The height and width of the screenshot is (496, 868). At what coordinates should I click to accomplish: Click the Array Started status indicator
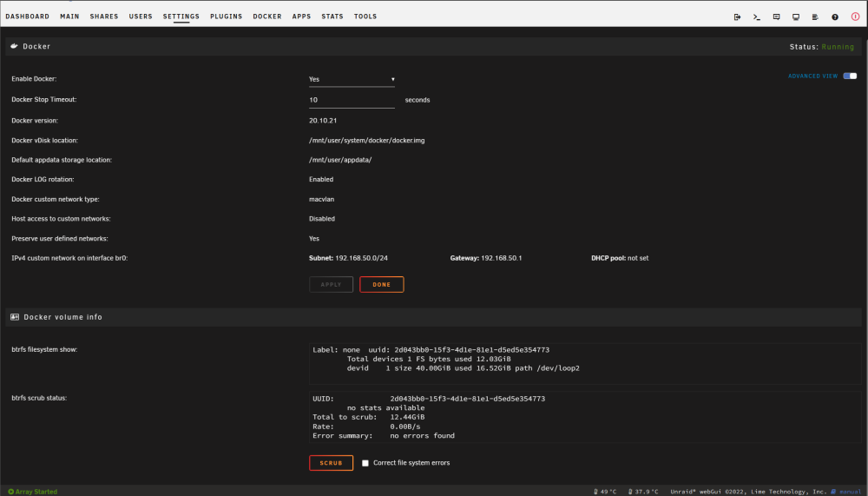[x=33, y=492]
